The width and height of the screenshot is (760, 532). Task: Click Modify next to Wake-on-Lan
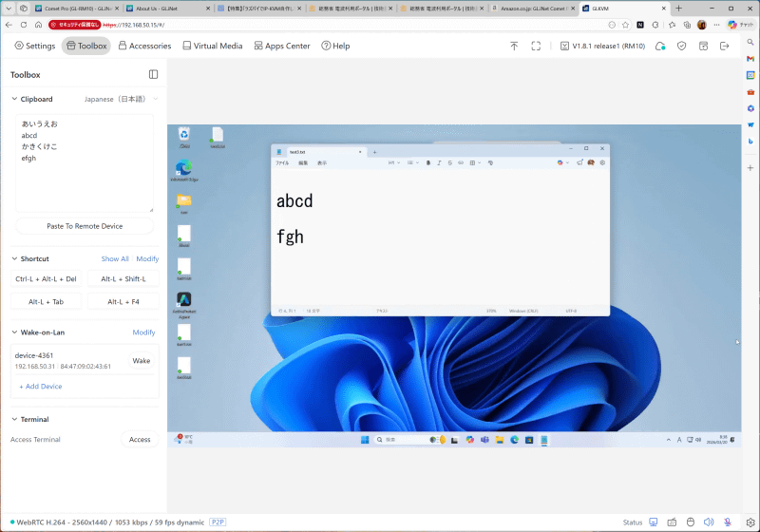pyautogui.click(x=144, y=332)
